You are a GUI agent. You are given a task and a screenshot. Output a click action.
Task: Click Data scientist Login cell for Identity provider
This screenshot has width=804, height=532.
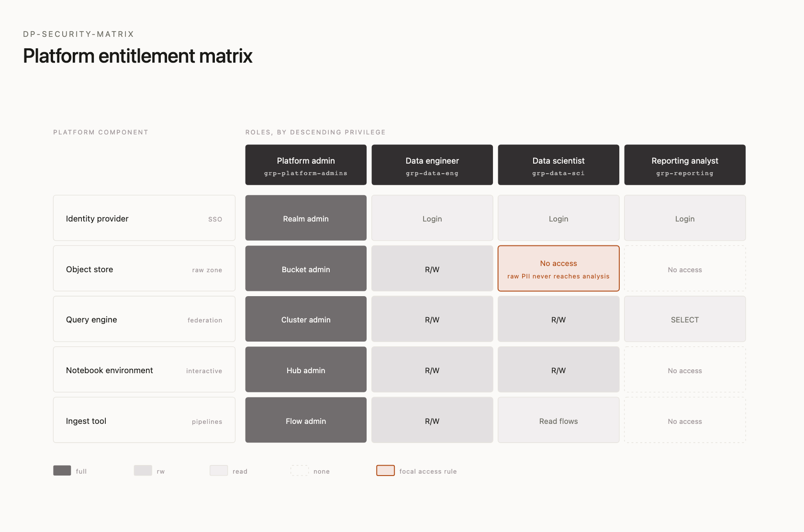coord(558,218)
